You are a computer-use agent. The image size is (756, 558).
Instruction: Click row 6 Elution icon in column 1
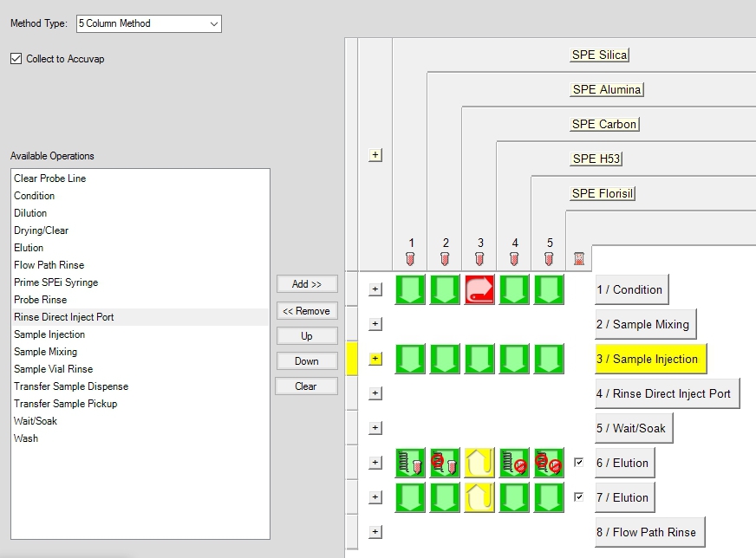(x=410, y=463)
